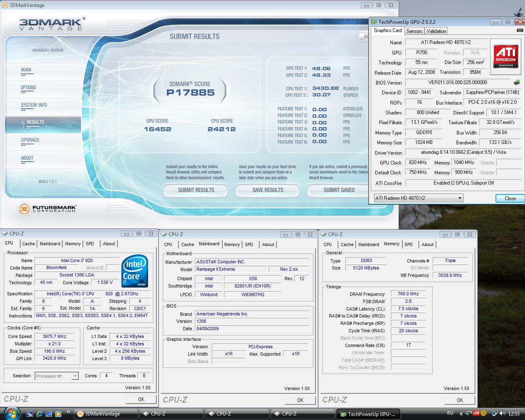Click OK in the CPU-Z Memory window
This screenshot has height=420, width=525.
460,400
